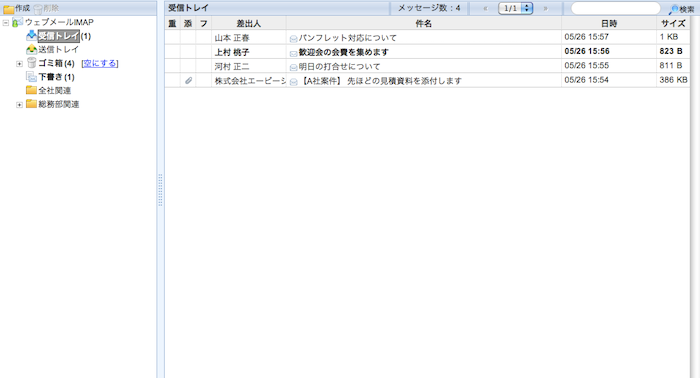700x378 pixels.
Task: Sort messages by 差出人 column header
Action: pos(249,24)
